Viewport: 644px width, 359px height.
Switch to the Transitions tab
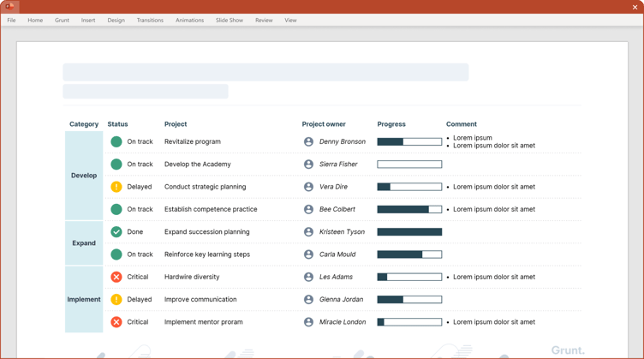tap(150, 21)
